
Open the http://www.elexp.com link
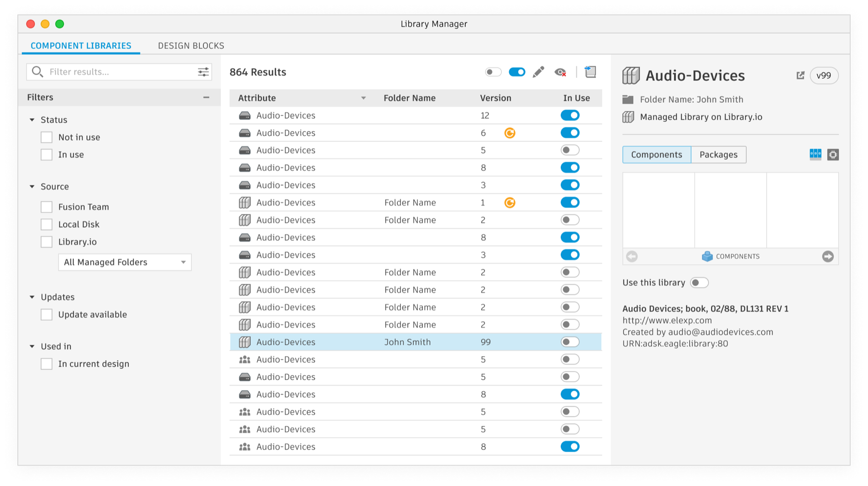tap(667, 320)
